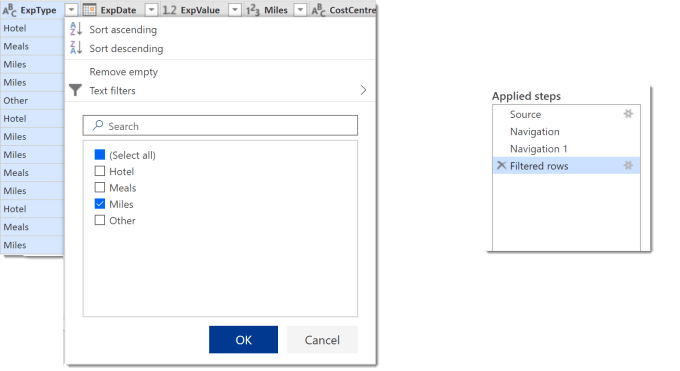
Task: Cancel the filter dialog
Action: pos(322,340)
